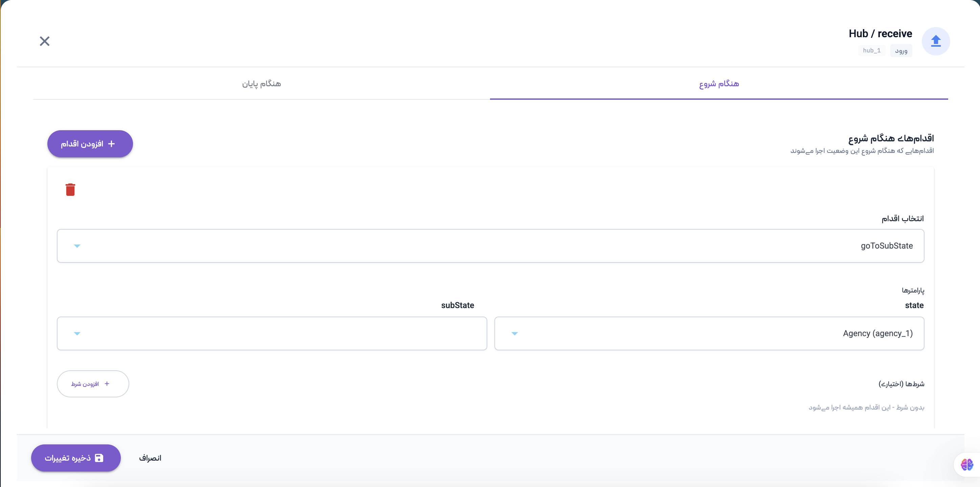This screenshot has height=487, width=980.
Task: Click the plus icon in افزودن اقدام
Action: (111, 144)
